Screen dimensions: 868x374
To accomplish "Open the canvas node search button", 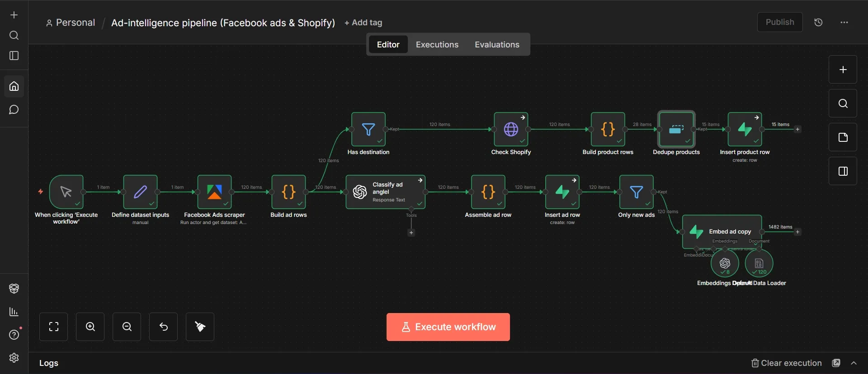I will coord(843,103).
